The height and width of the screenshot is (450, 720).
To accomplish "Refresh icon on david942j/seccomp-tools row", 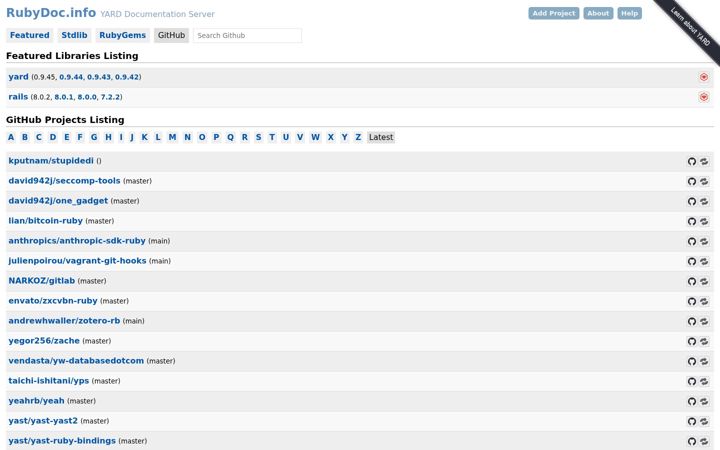I will pyautogui.click(x=704, y=181).
